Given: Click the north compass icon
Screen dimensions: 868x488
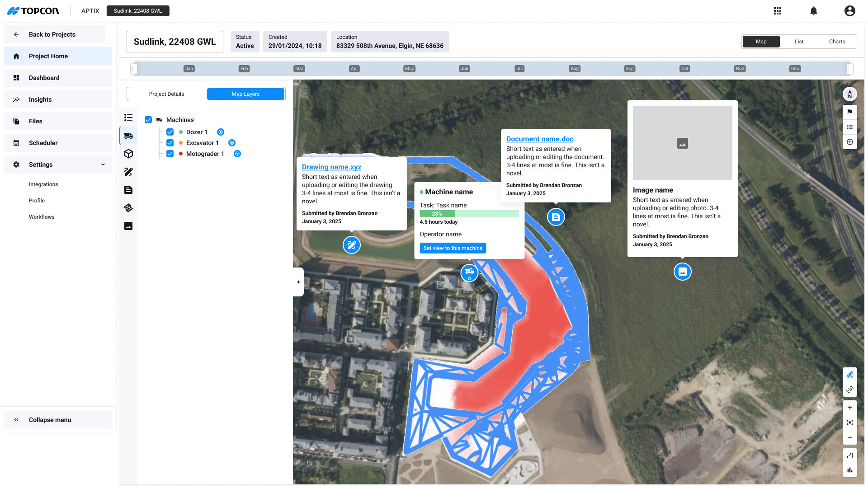Looking at the screenshot, I should point(850,94).
